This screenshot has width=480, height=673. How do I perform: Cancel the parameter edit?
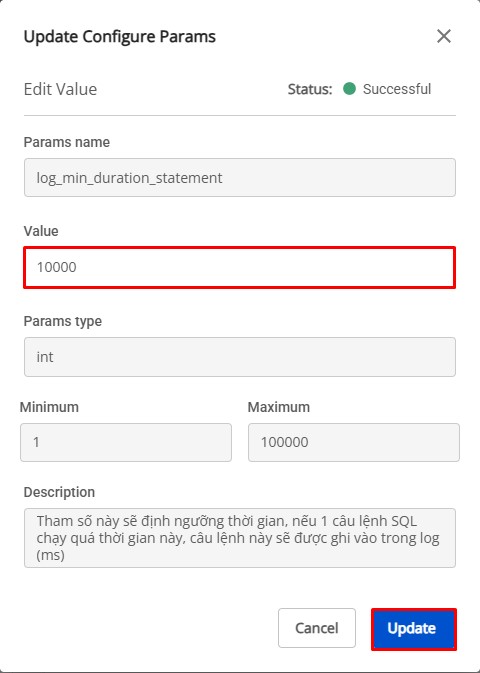(317, 628)
